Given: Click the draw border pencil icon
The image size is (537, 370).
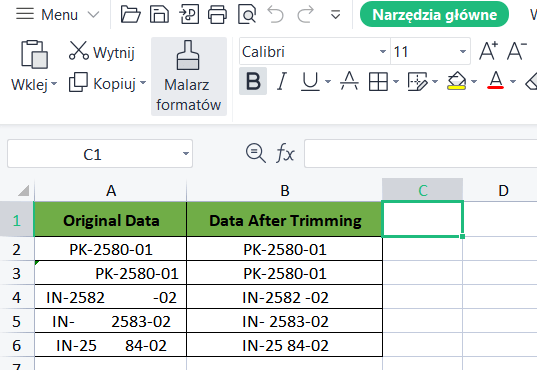Looking at the screenshot, I should coord(417,82).
